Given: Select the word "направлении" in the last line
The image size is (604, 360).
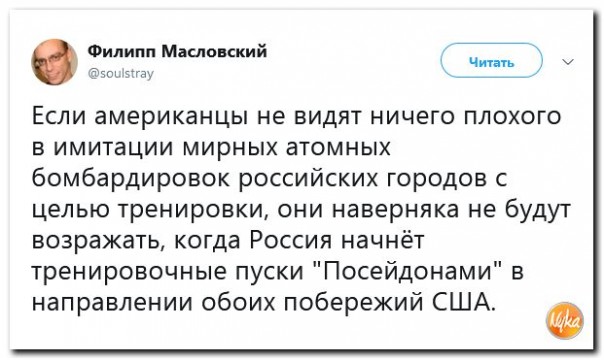Looking at the screenshot, I should (112, 303).
